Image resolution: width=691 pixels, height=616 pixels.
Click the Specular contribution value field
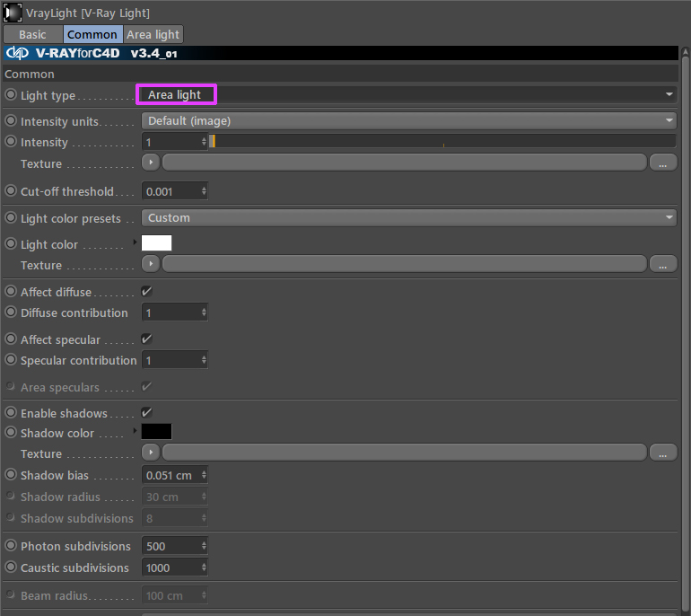tap(174, 360)
